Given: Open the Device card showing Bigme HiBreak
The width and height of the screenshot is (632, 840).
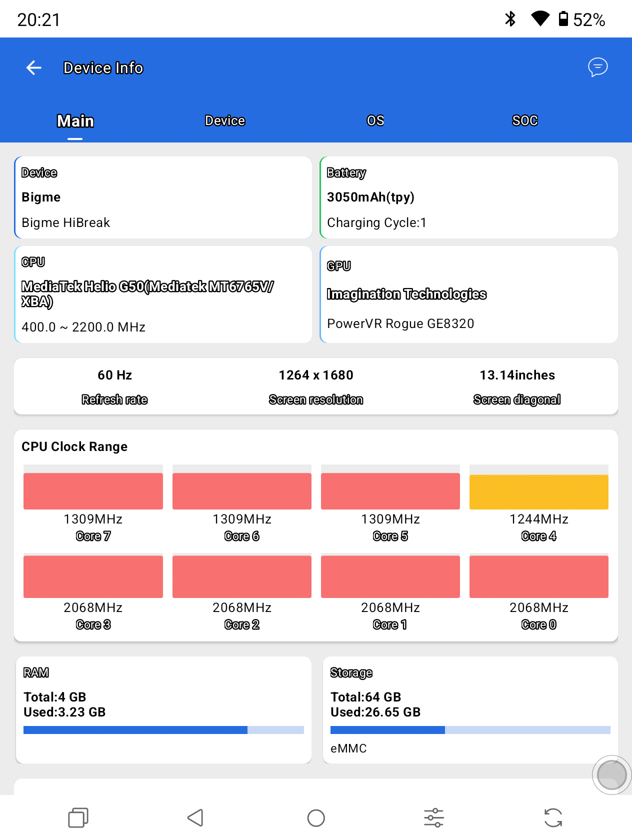Looking at the screenshot, I should 163,197.
